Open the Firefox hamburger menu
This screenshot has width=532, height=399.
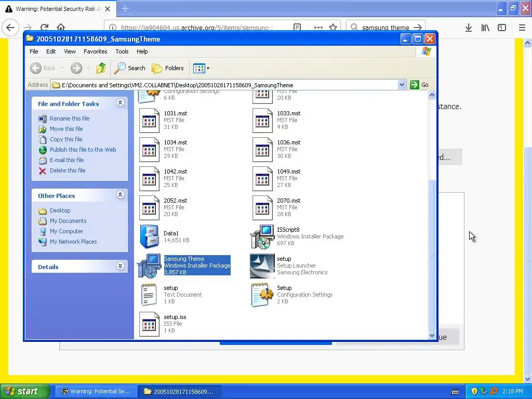(x=522, y=28)
